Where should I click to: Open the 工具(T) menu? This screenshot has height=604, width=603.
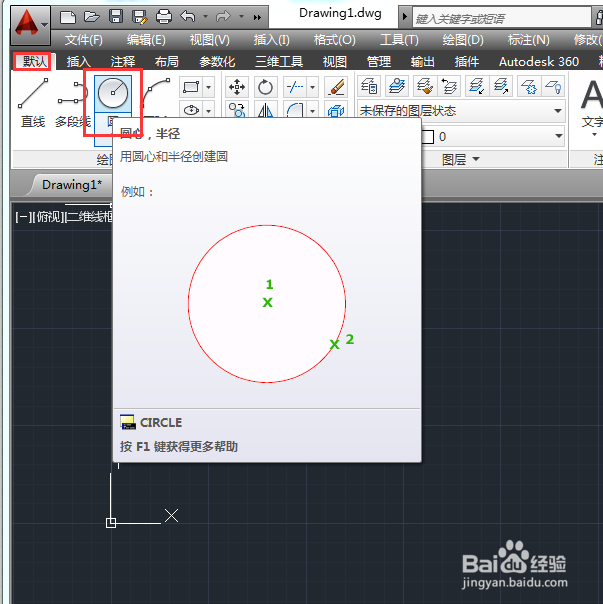tap(399, 40)
